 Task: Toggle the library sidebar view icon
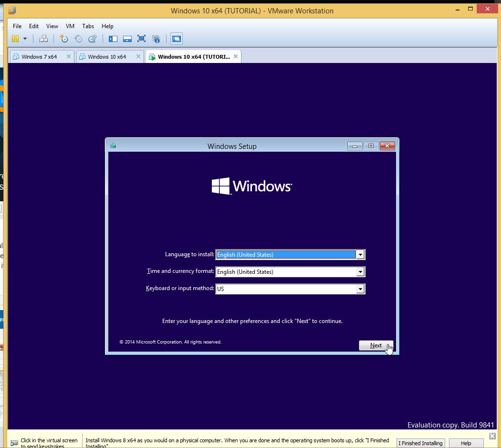click(113, 39)
